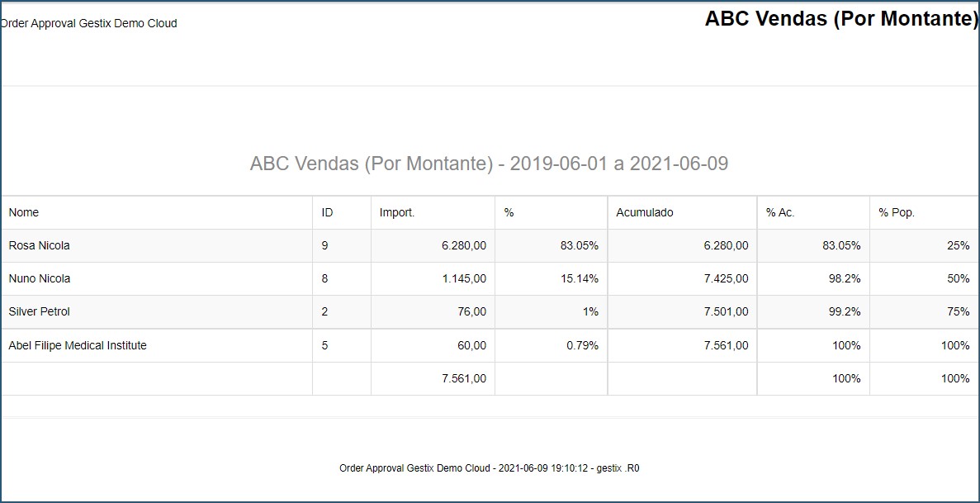Select the 15.14% percentage cell

point(580,279)
